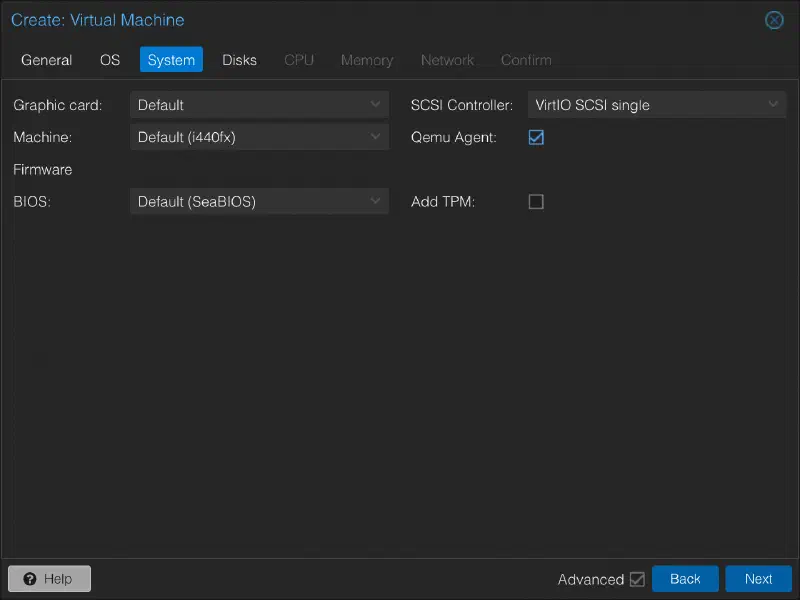Click the Help button

click(49, 579)
